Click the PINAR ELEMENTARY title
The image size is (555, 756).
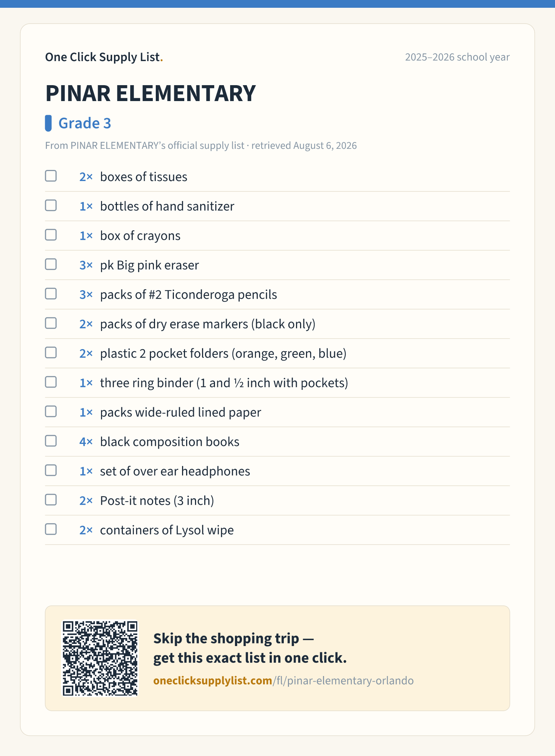pos(151,93)
